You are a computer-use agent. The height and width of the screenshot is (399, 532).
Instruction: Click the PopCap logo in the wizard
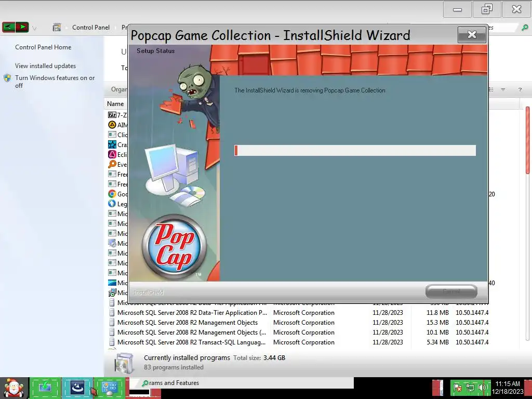click(x=174, y=247)
